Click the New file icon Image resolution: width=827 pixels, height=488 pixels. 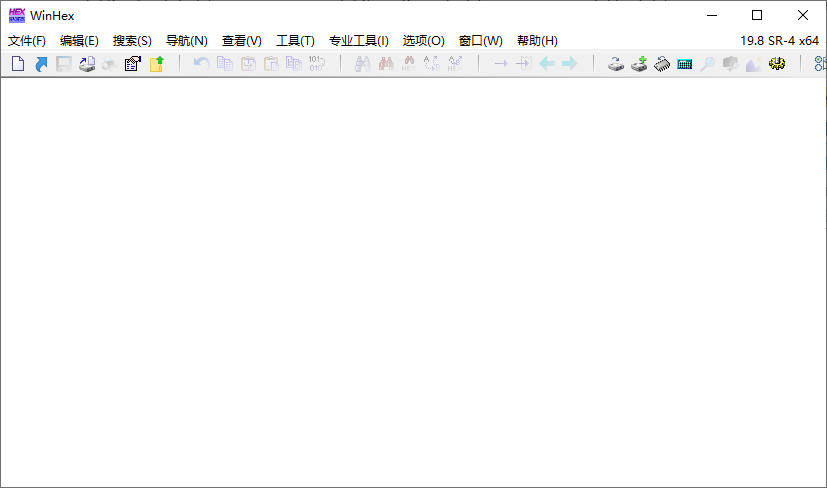(x=17, y=64)
